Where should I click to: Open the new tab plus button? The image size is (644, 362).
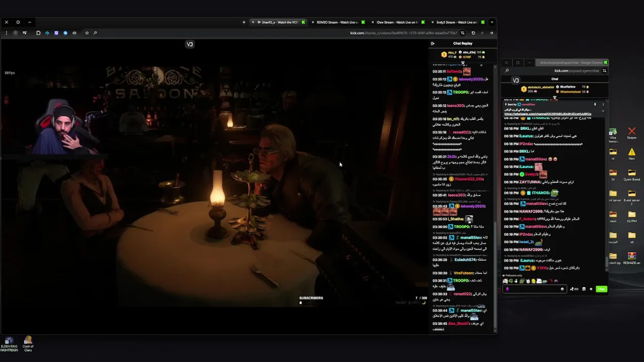[x=244, y=22]
